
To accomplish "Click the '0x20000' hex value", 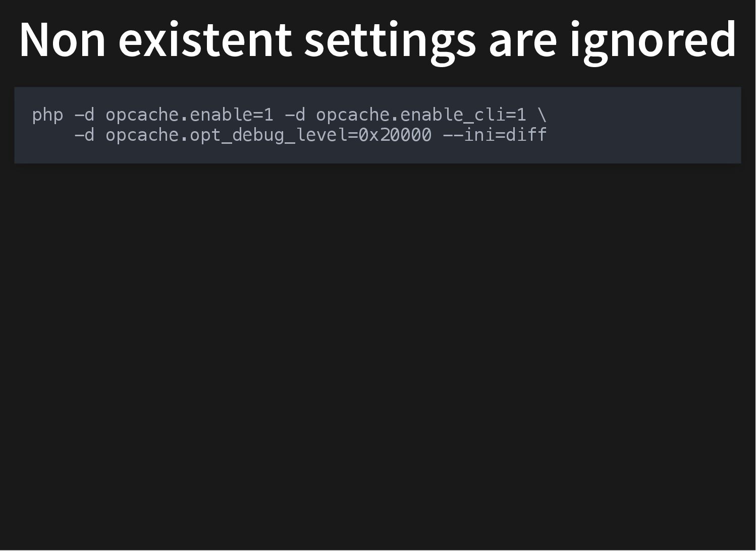I will pos(395,135).
